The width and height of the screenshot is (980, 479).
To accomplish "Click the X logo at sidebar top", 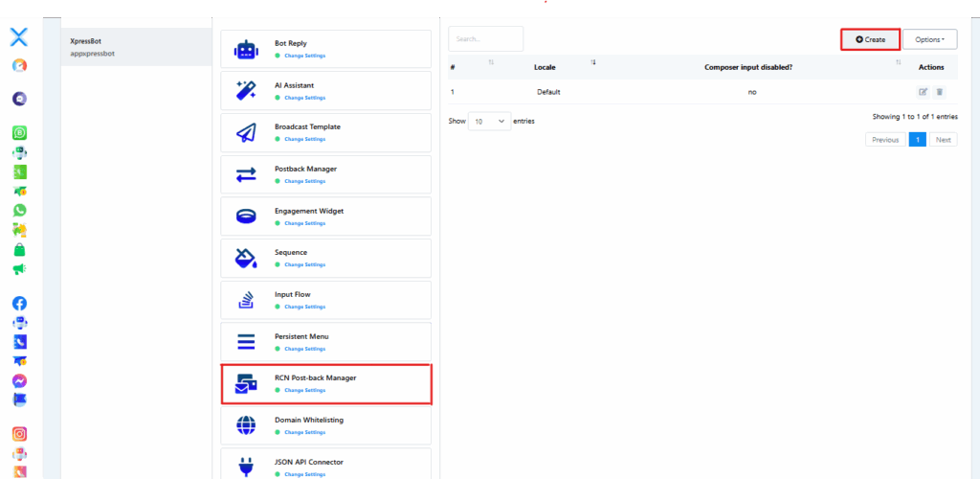I will pos(19,37).
